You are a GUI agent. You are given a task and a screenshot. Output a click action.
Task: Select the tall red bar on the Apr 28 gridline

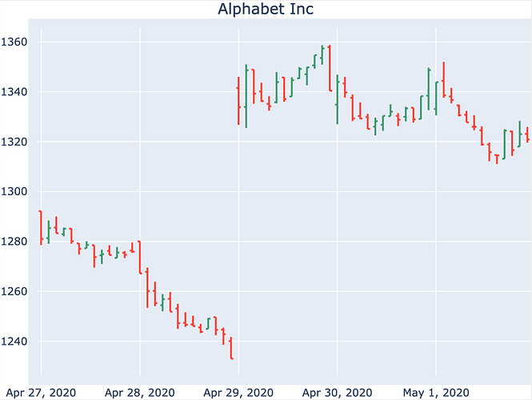click(x=139, y=257)
